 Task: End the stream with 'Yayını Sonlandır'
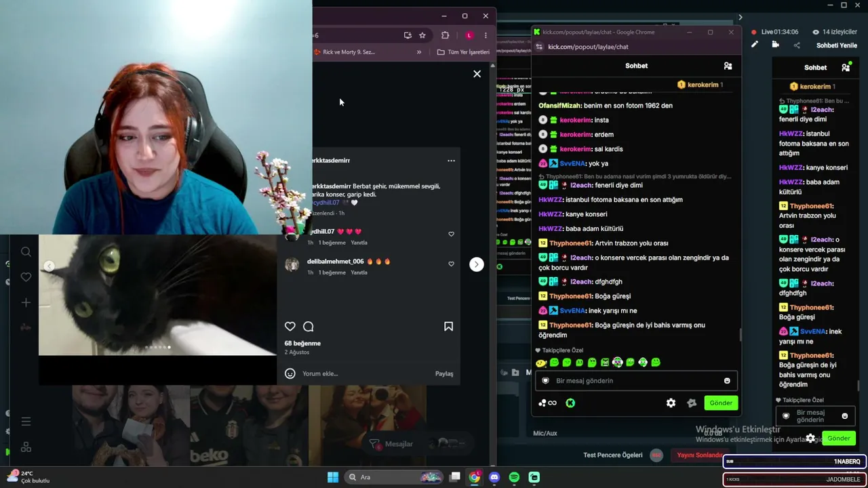699,455
